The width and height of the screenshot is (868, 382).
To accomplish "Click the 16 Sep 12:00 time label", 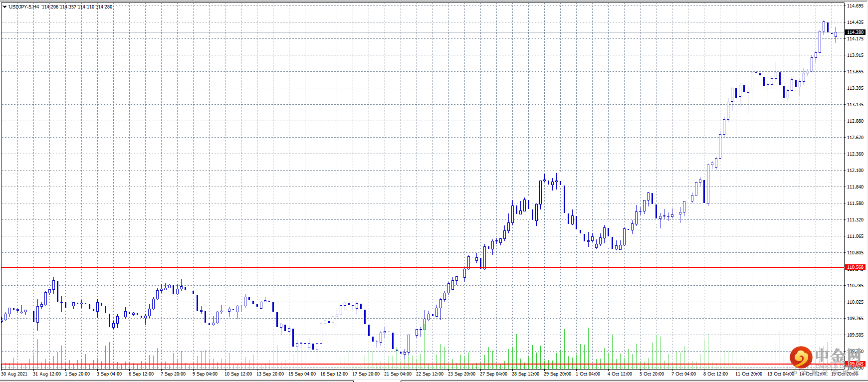I will 334,374.
